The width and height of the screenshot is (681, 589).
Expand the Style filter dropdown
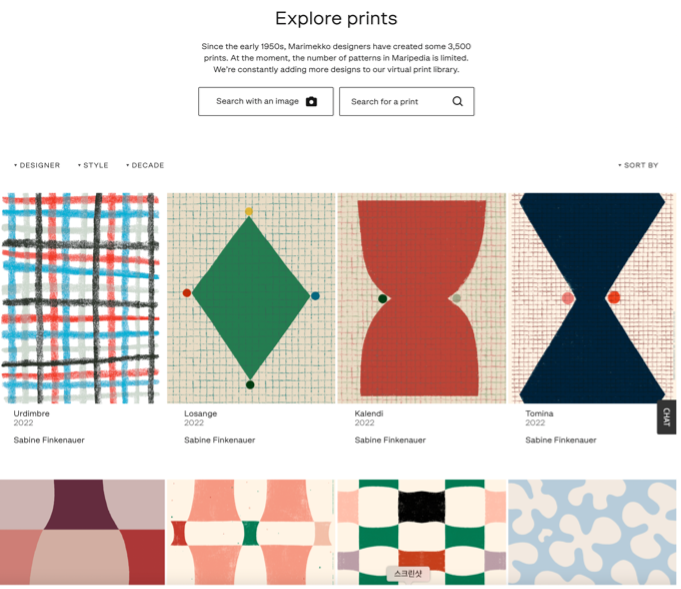tap(93, 165)
